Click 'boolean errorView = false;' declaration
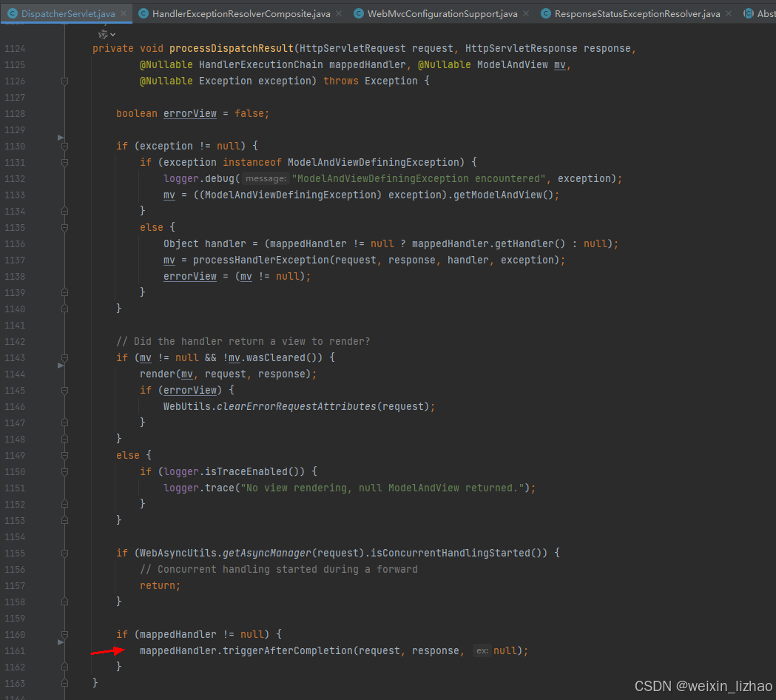The image size is (776, 700). (x=192, y=113)
